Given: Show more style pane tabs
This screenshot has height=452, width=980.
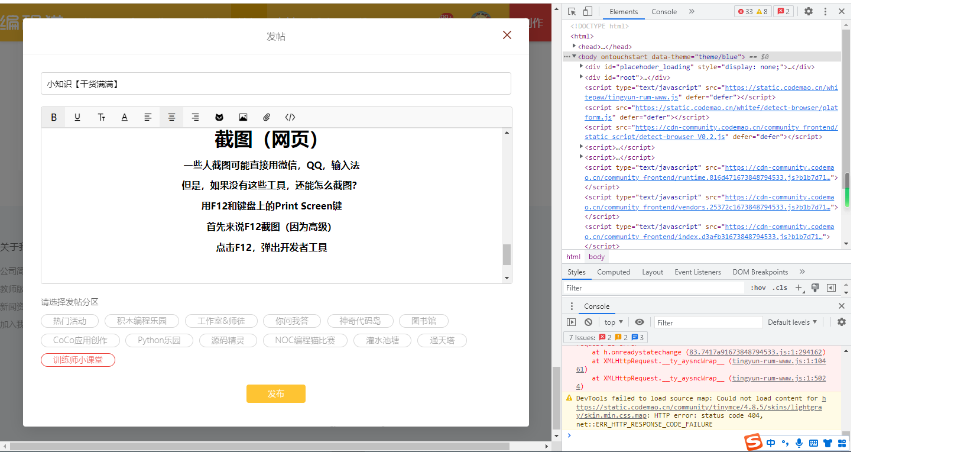Looking at the screenshot, I should click(x=802, y=272).
